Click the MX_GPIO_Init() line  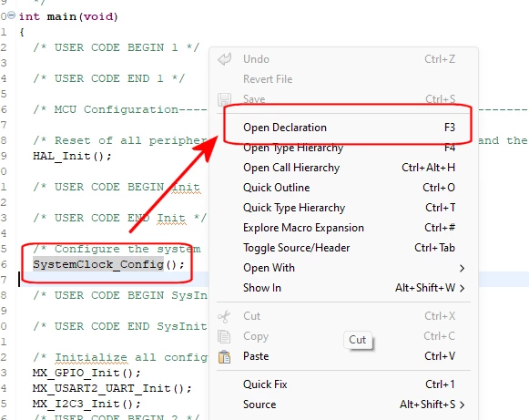point(86,373)
